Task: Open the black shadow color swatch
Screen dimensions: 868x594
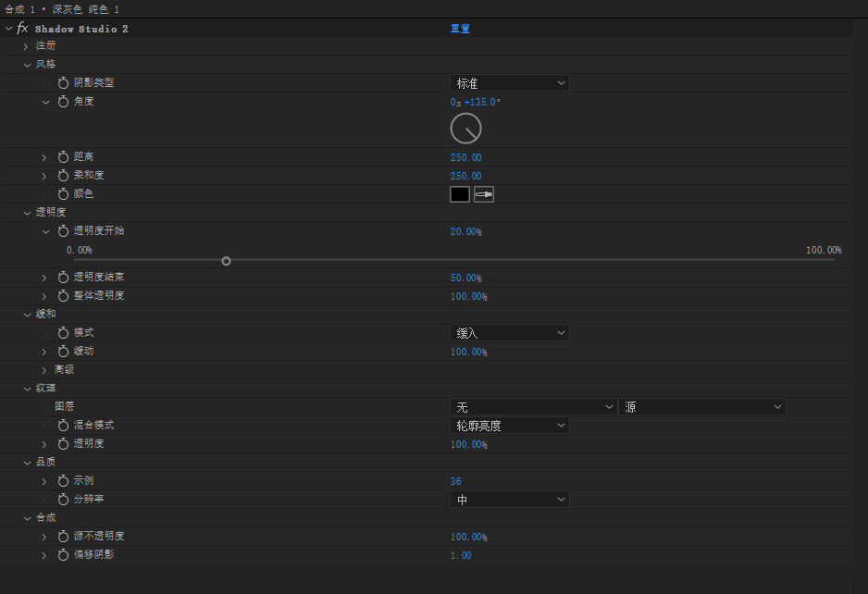Action: 460,194
